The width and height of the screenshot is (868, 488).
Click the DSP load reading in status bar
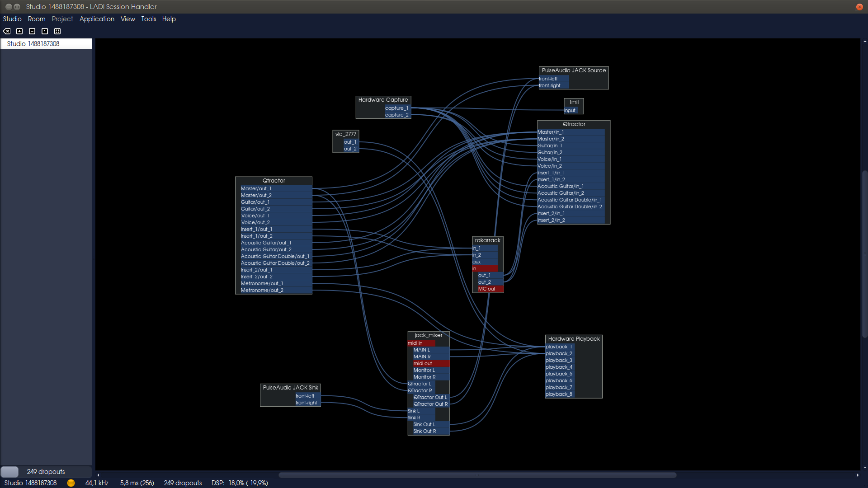pyautogui.click(x=240, y=483)
